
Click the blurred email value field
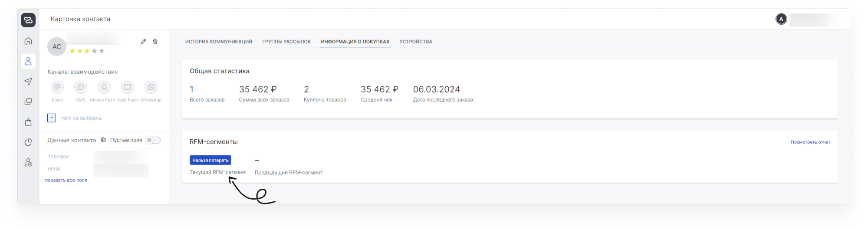click(121, 170)
